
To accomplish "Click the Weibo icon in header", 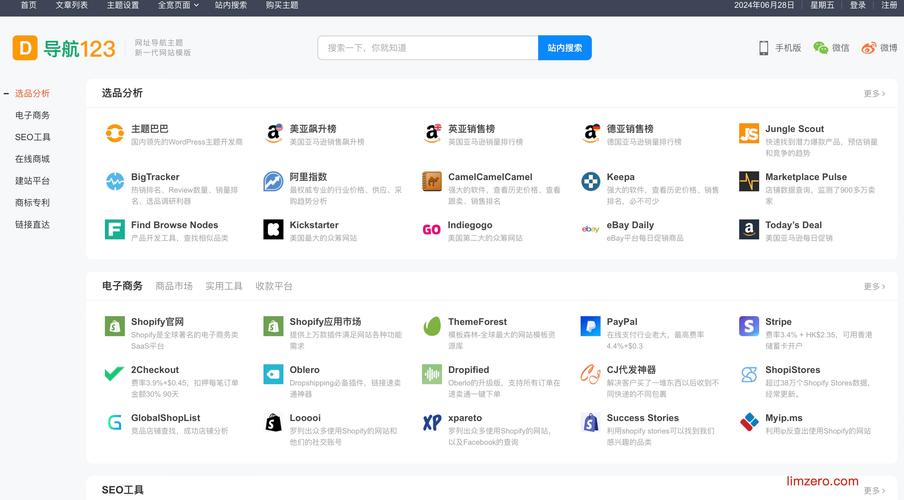I will pos(869,48).
